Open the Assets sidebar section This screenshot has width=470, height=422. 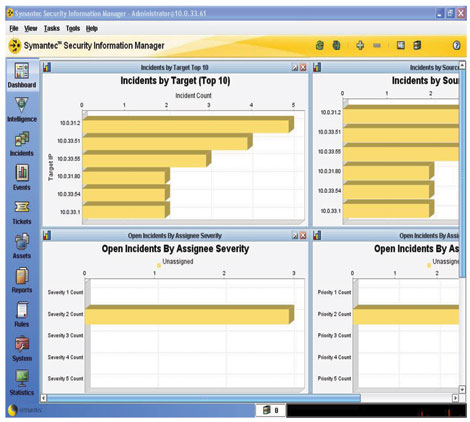(22, 246)
